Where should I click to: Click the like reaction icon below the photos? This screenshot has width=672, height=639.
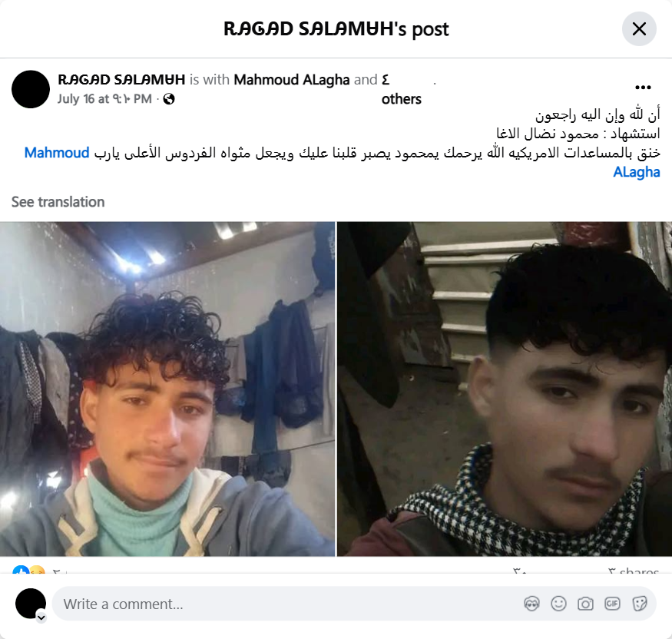[20, 570]
